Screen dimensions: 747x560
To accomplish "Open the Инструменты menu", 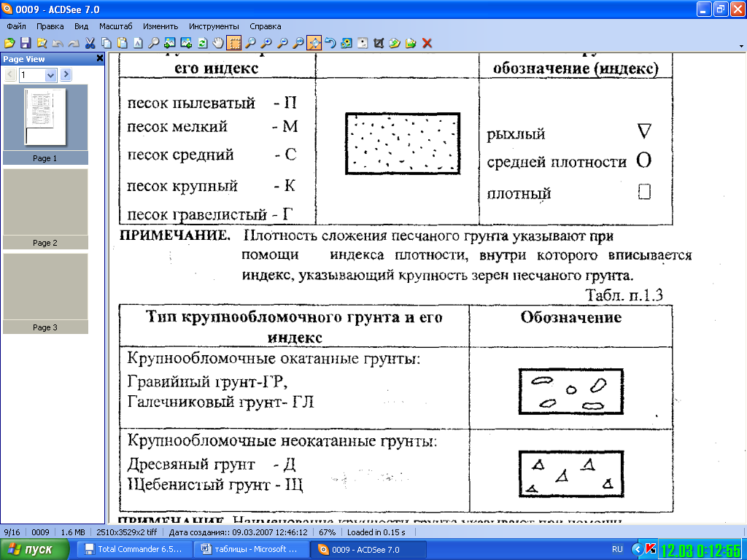I will (x=214, y=26).
